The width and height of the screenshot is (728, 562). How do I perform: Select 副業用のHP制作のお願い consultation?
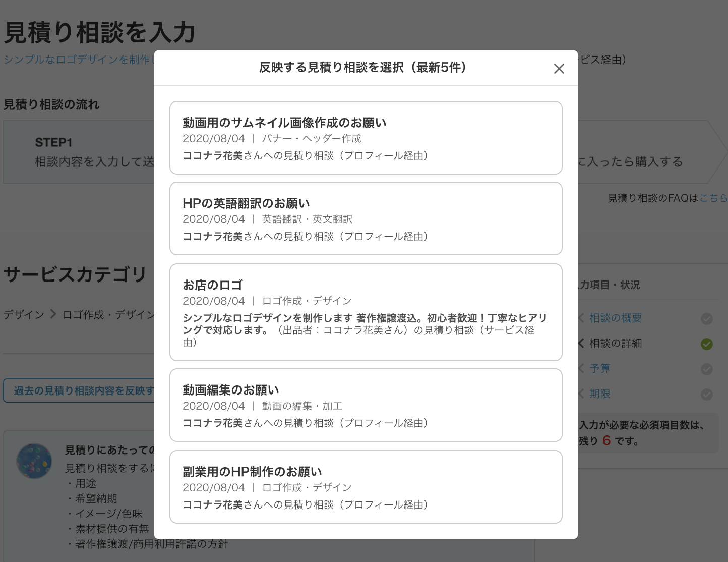tap(366, 487)
